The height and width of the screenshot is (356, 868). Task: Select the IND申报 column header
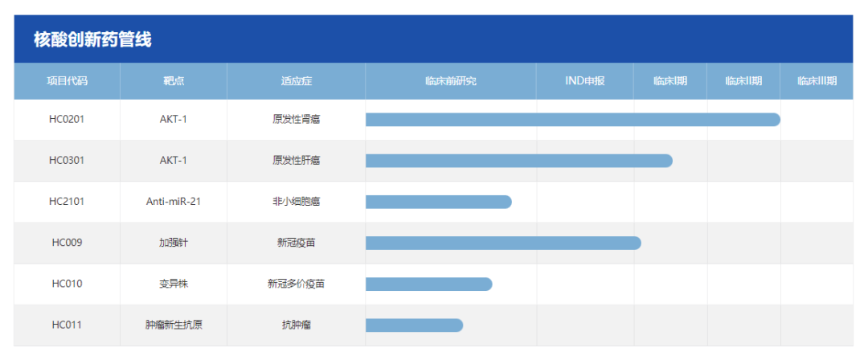click(584, 81)
